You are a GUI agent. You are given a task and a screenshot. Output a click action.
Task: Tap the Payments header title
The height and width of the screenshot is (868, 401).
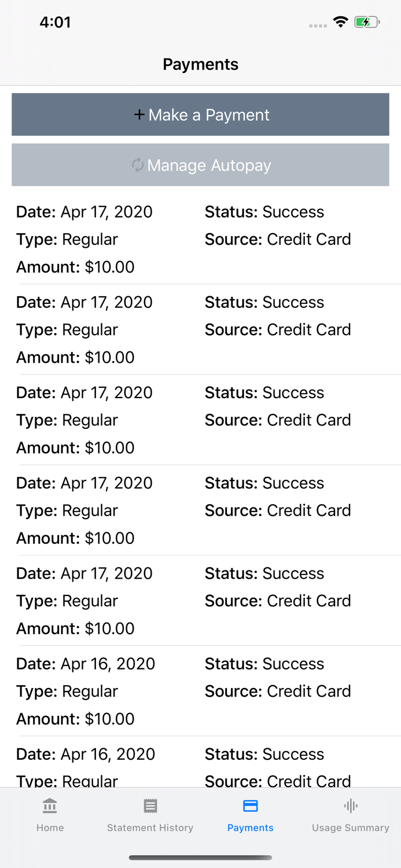coord(200,64)
